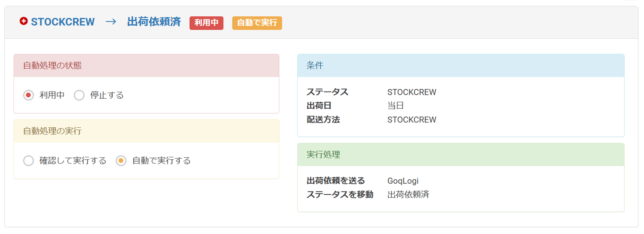Viewport: 644px width, 234px height.
Task: Click the red plus icon beside STOCKCREW title
Action: click(x=24, y=21)
